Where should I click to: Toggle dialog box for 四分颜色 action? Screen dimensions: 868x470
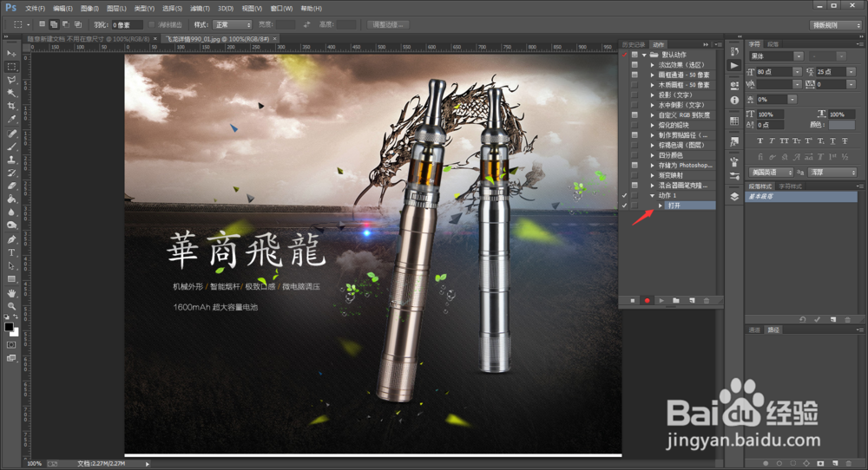635,155
